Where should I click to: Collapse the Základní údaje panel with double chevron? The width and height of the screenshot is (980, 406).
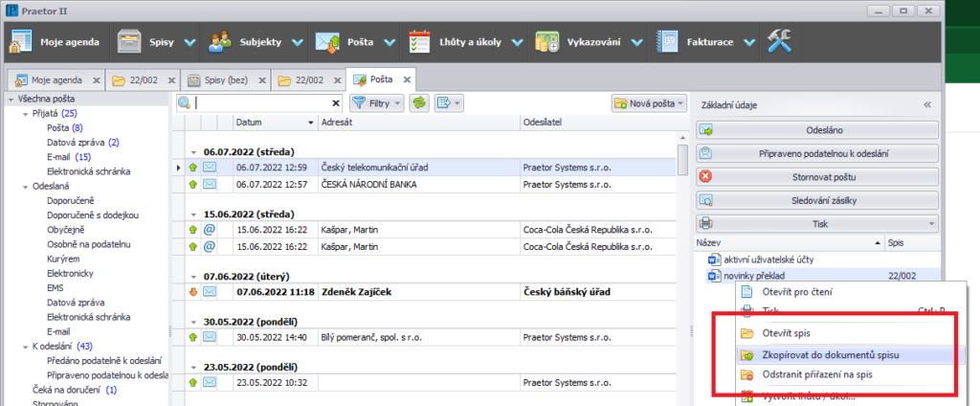click(926, 104)
